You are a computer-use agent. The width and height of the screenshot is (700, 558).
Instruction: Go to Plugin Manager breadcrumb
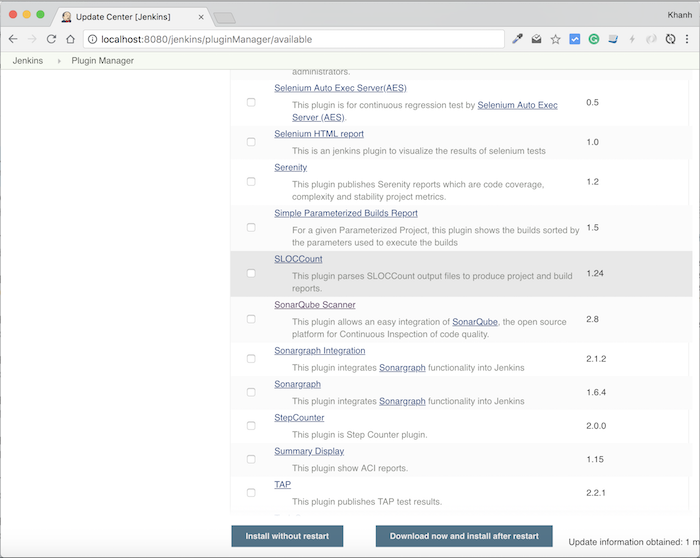point(103,61)
